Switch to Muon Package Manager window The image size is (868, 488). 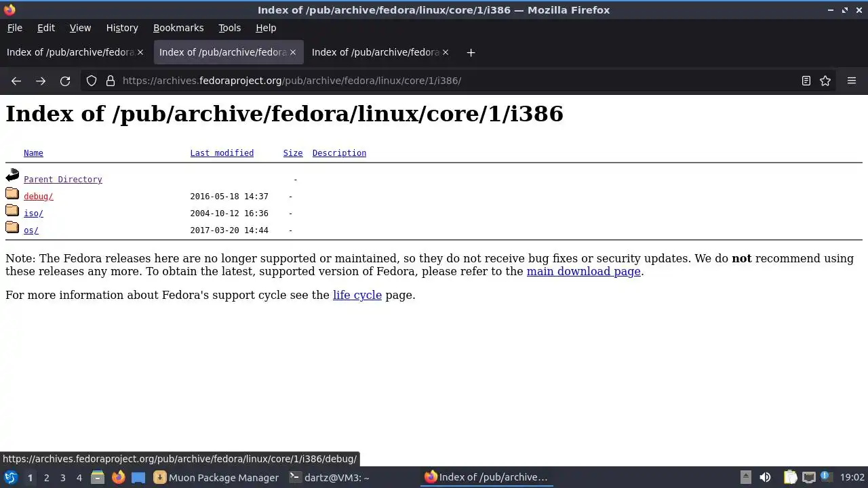click(x=216, y=478)
